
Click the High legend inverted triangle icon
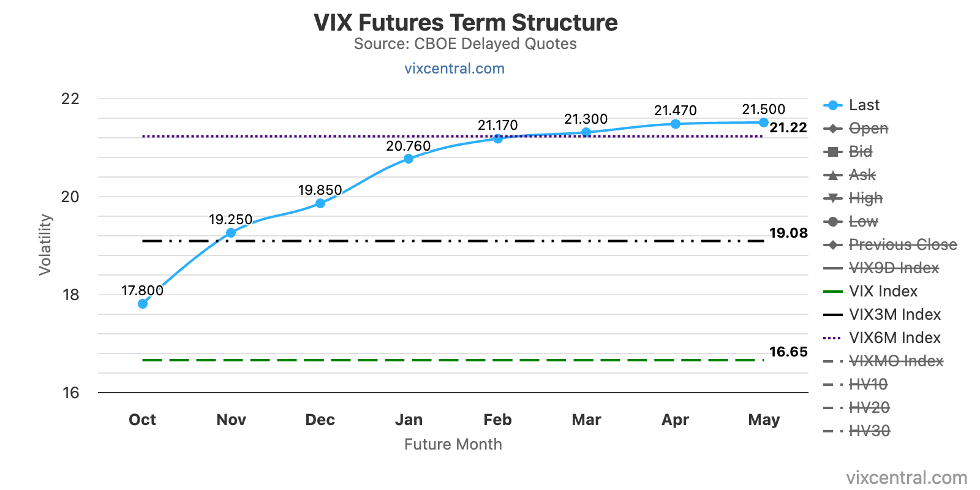832,198
